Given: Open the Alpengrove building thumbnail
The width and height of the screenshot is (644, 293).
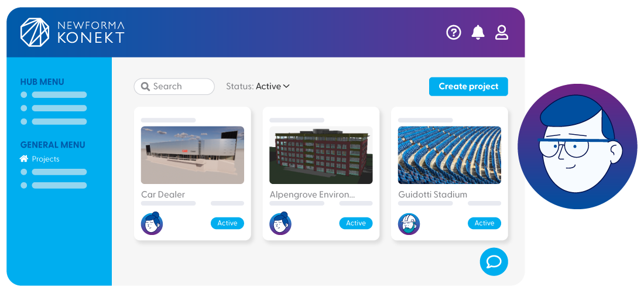Looking at the screenshot, I should point(321,155).
